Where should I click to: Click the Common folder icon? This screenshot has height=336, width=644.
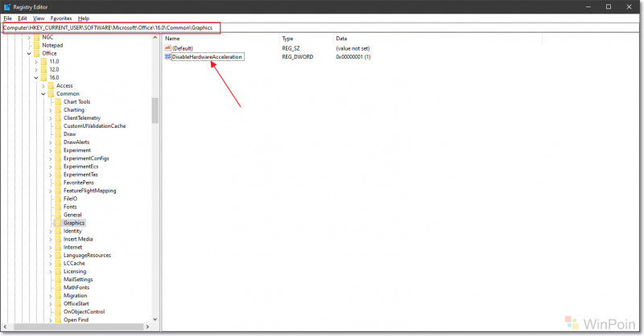(51, 94)
